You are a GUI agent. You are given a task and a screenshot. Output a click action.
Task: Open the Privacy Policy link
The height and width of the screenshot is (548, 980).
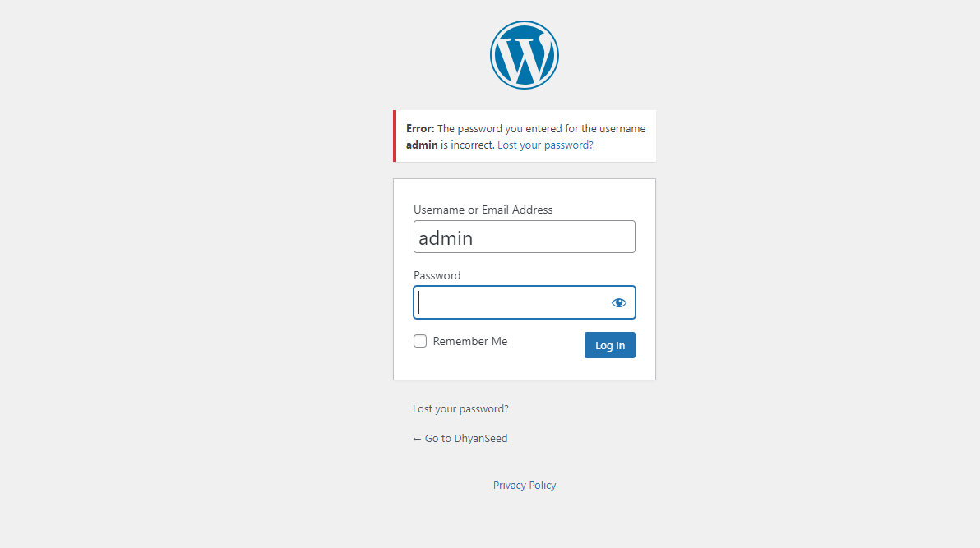point(525,485)
